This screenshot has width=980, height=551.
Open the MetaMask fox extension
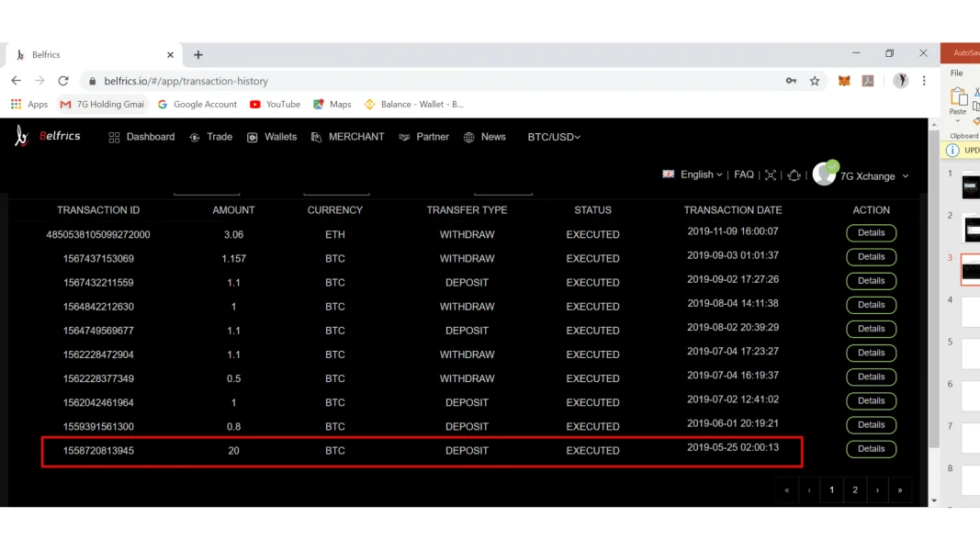click(844, 81)
